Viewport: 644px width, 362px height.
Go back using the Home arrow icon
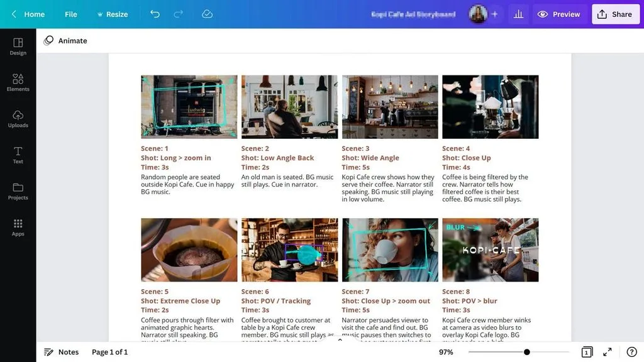(14, 14)
